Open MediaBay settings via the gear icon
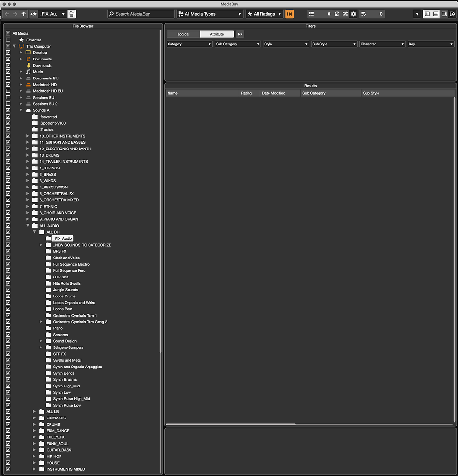 [353, 14]
